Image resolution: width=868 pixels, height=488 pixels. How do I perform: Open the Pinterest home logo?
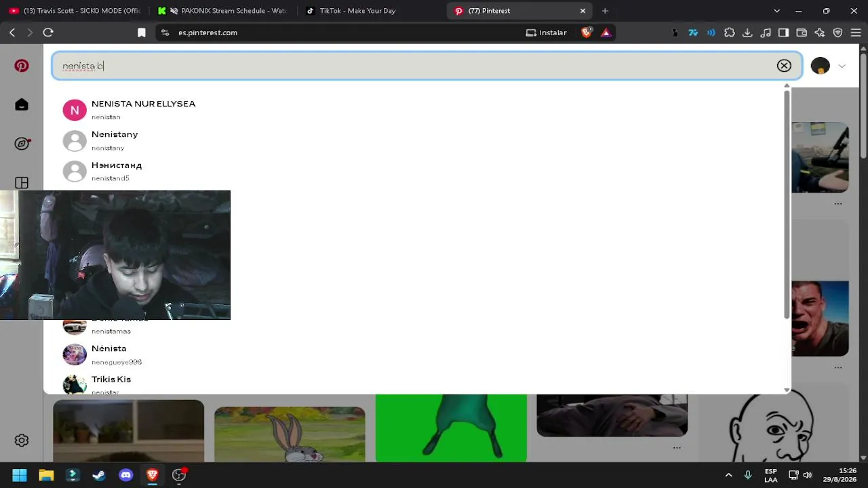(22, 66)
